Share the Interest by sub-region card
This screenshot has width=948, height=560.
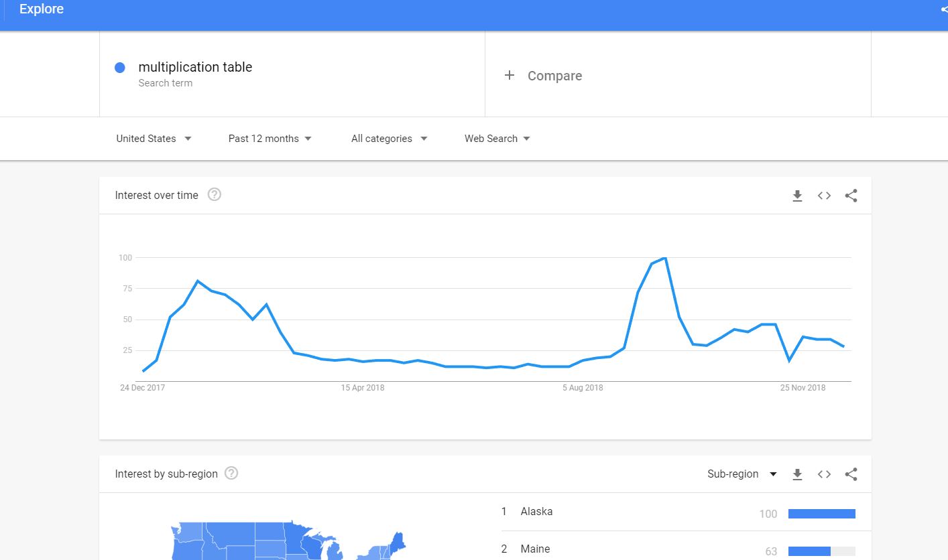coord(851,474)
